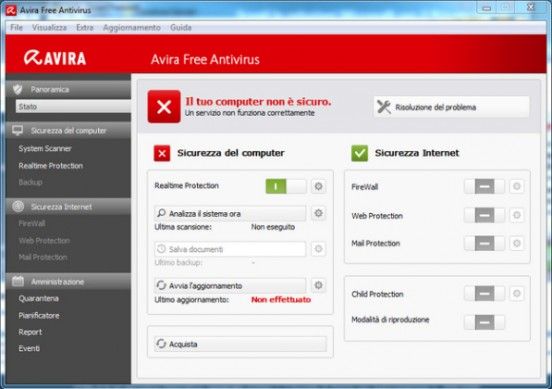Open FireWall settings gear

[x=516, y=186]
